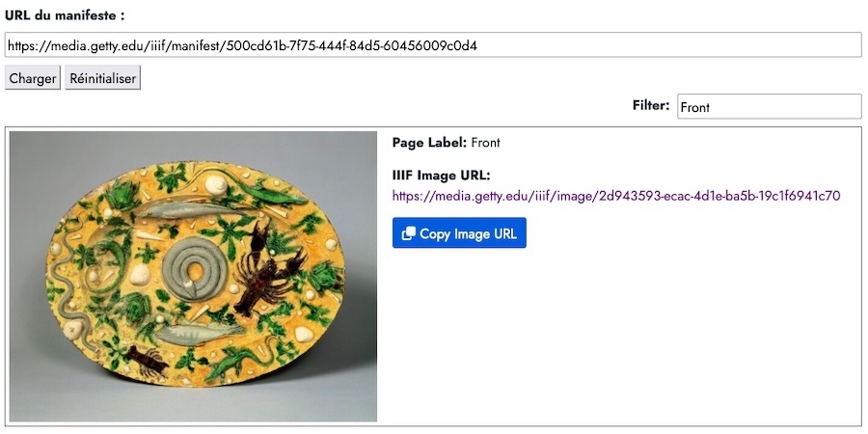Click the Réinitialiser button
The height and width of the screenshot is (434, 868).
[103, 79]
